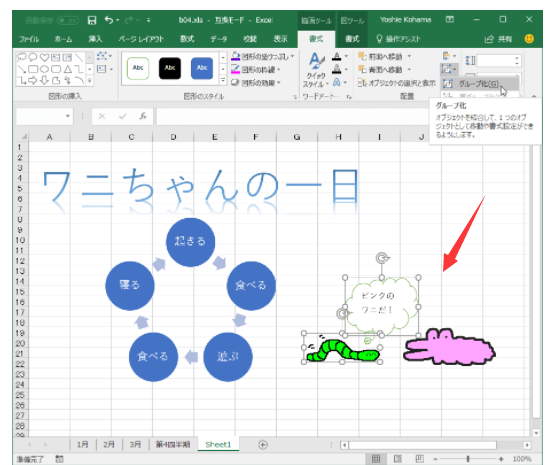Open the Bring Forward dropdown arrow
The width and height of the screenshot is (547, 465).
click(x=409, y=56)
